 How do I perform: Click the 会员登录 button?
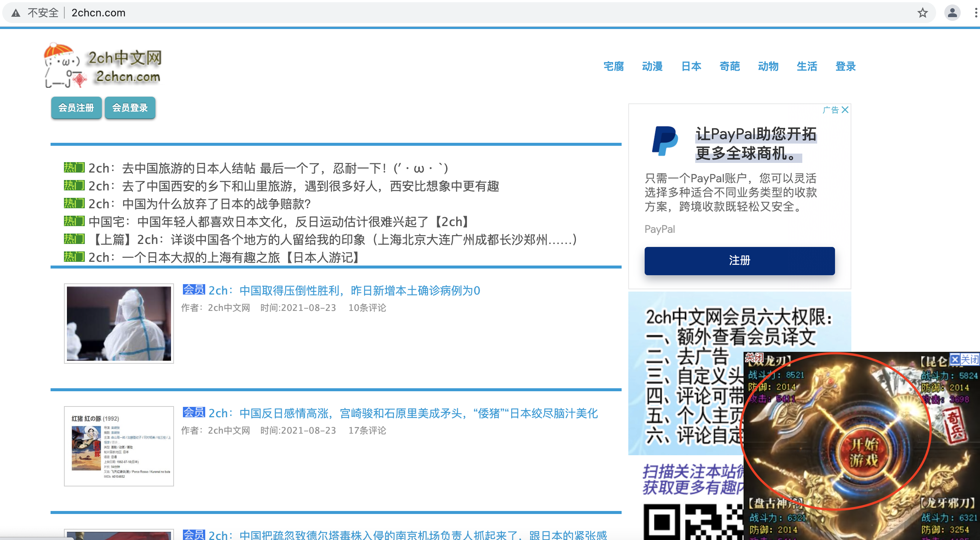(130, 108)
